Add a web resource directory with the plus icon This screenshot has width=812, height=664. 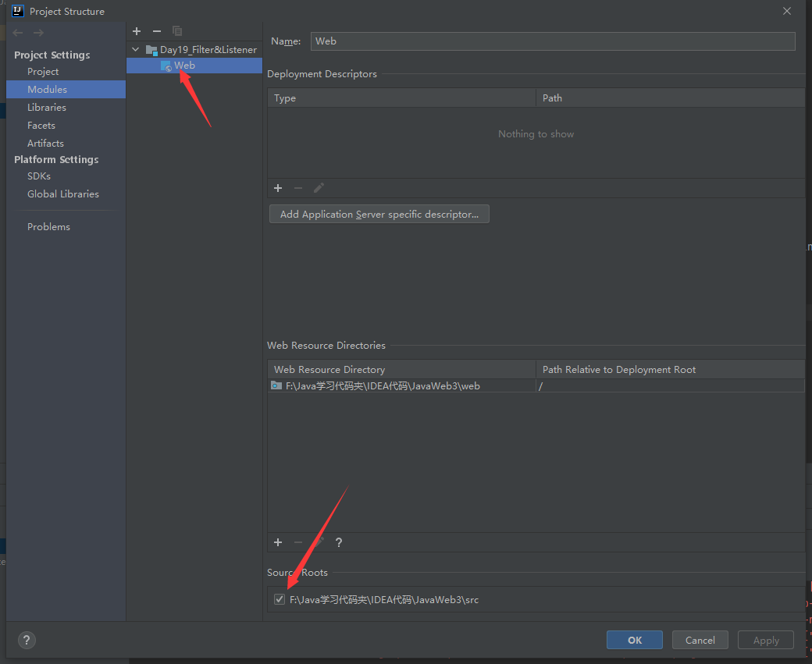coord(278,542)
